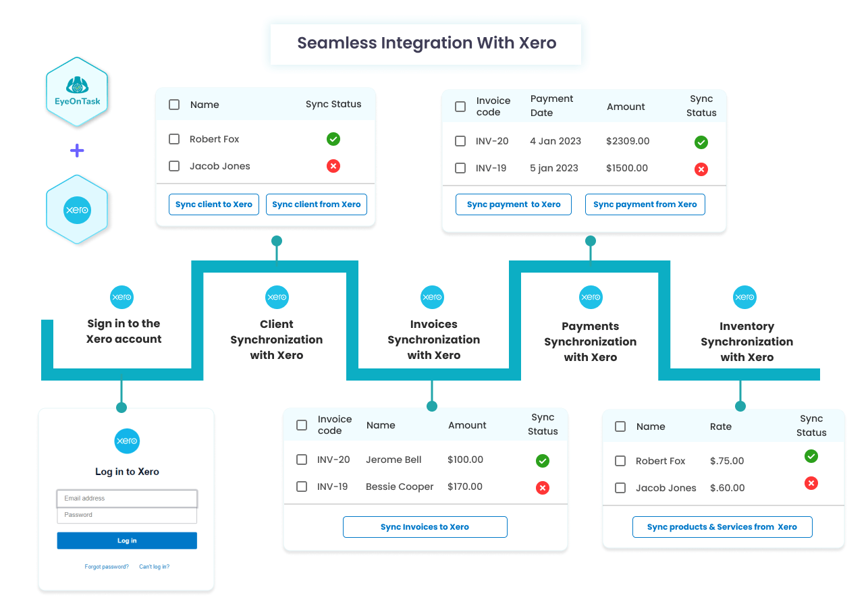Click Seamless Integration With Xero title

tap(427, 43)
